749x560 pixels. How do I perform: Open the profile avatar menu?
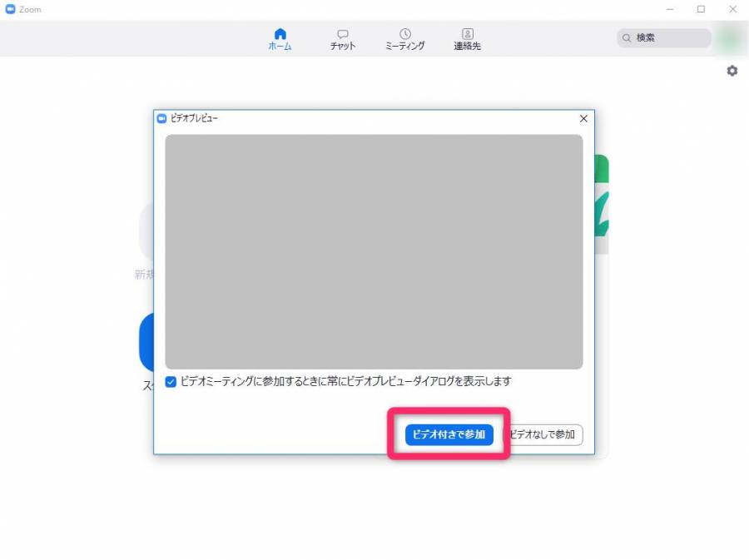[730, 38]
